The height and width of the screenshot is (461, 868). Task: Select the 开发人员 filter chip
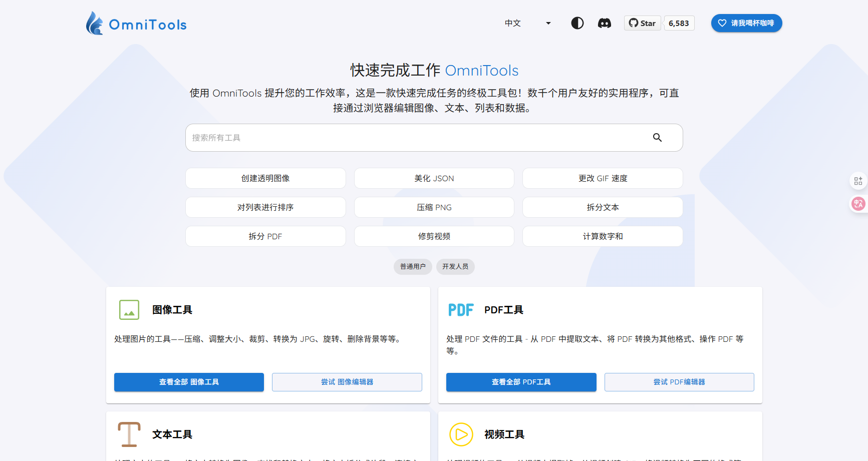455,267
